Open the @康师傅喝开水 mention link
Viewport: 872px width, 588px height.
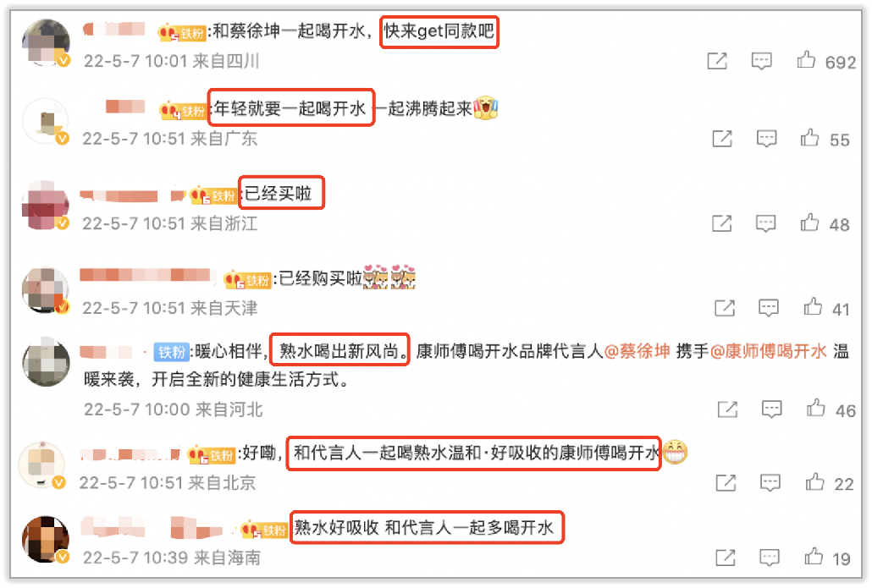tap(769, 351)
